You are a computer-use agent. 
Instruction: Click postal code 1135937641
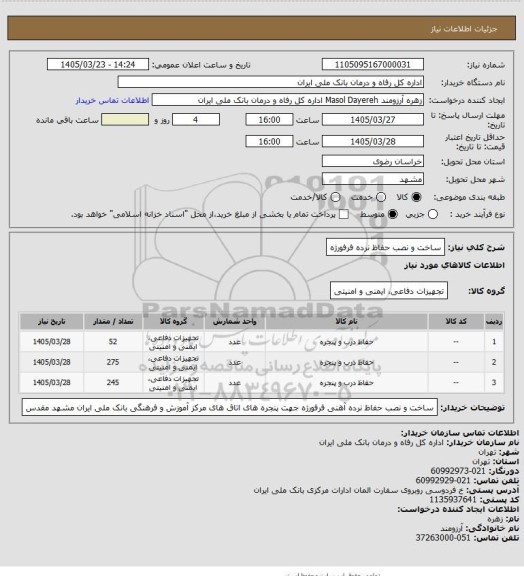tap(453, 500)
